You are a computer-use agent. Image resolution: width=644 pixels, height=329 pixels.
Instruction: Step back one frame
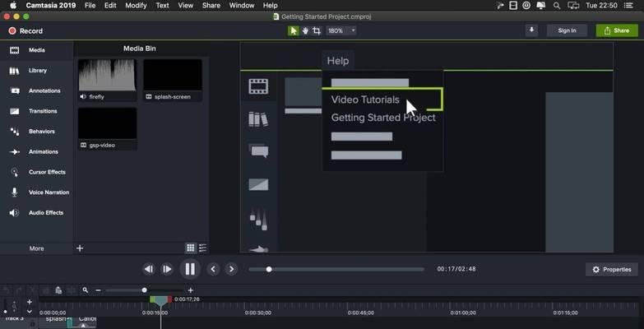click(149, 270)
